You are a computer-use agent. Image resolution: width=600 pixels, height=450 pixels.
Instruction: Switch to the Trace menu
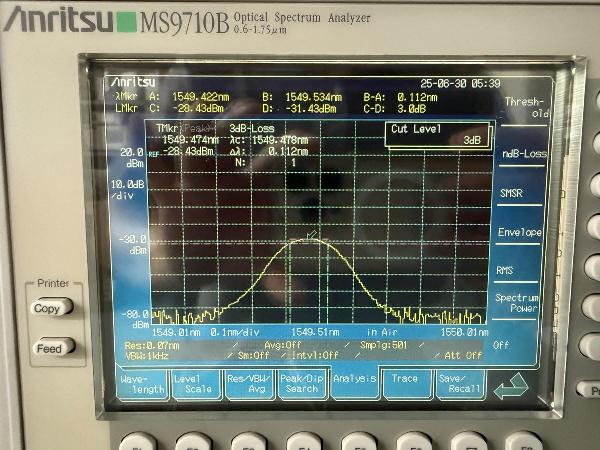(x=406, y=384)
